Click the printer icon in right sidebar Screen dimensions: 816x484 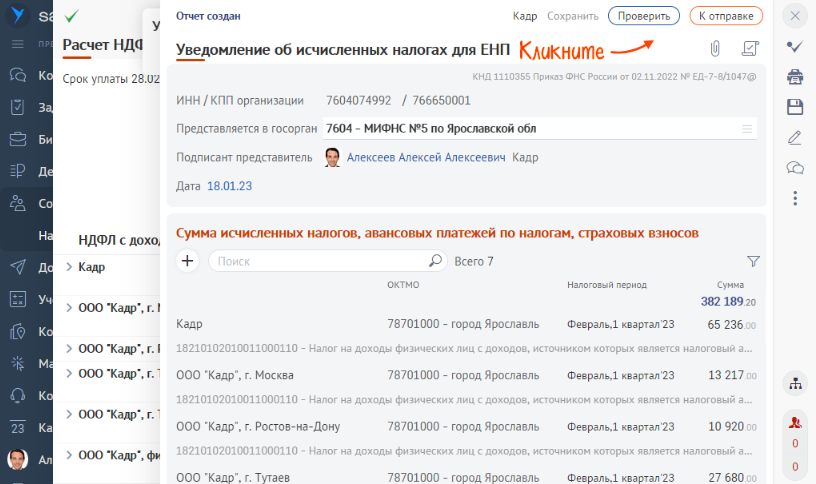[x=795, y=77]
